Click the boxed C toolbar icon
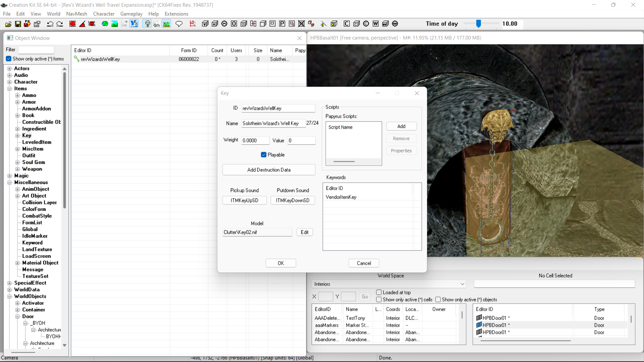 pyautogui.click(x=347, y=24)
